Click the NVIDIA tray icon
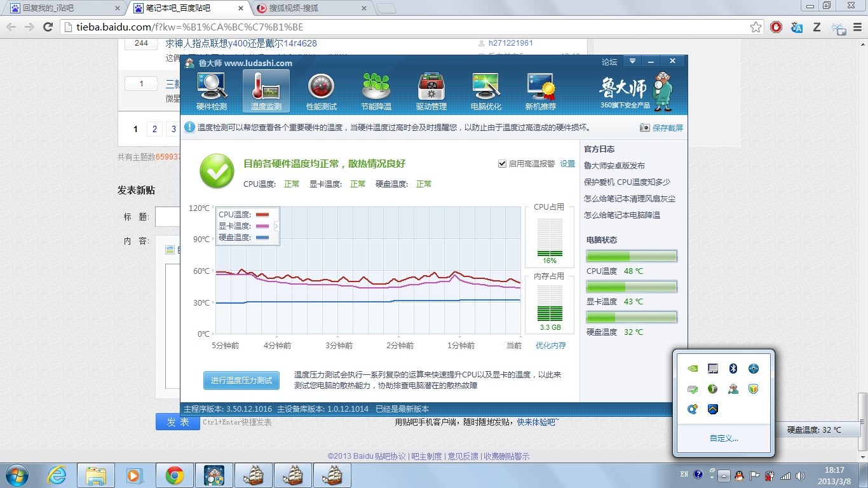The image size is (868, 488). pyautogui.click(x=693, y=369)
